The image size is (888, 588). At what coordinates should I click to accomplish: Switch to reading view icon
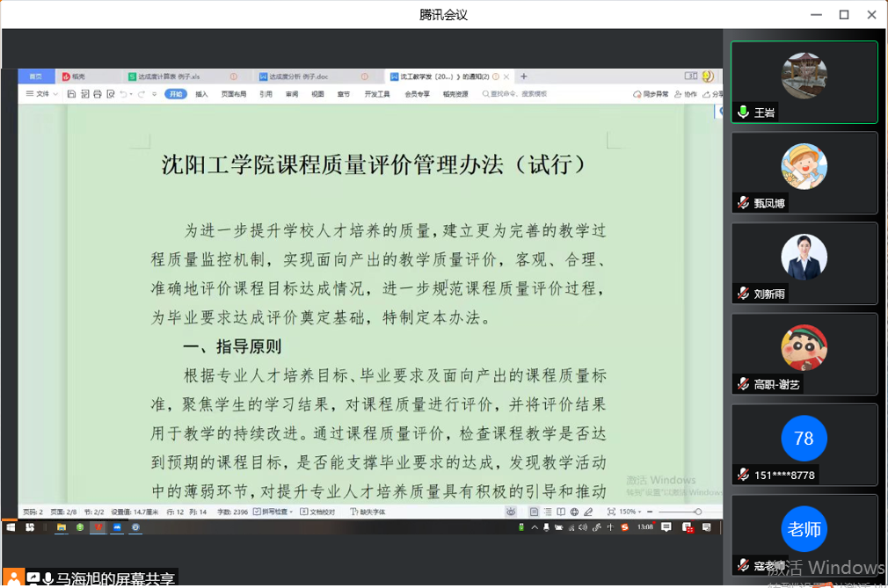click(561, 512)
